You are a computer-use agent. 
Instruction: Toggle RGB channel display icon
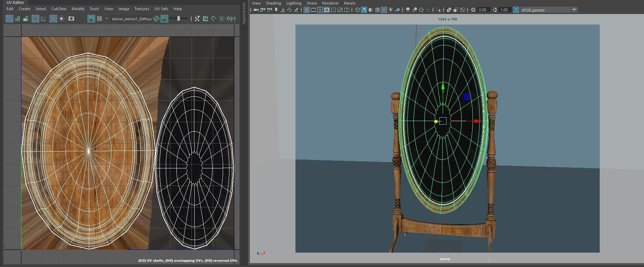[x=156, y=19]
